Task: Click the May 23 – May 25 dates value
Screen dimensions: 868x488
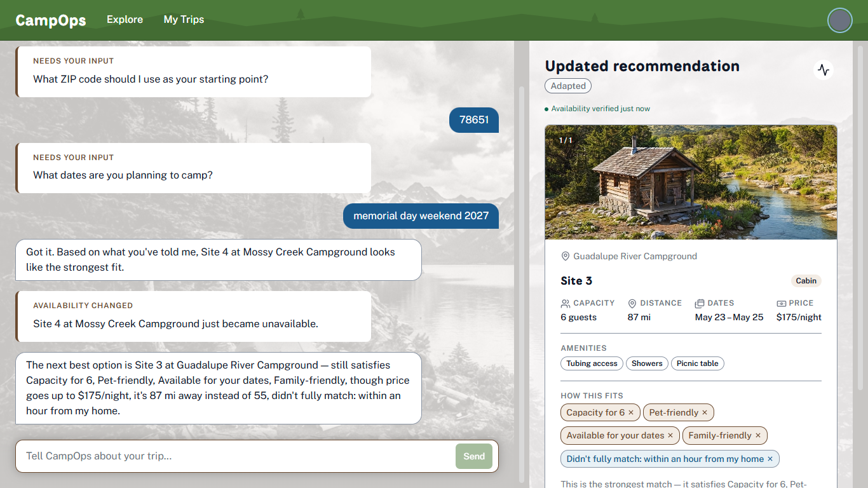Action: coord(729,317)
